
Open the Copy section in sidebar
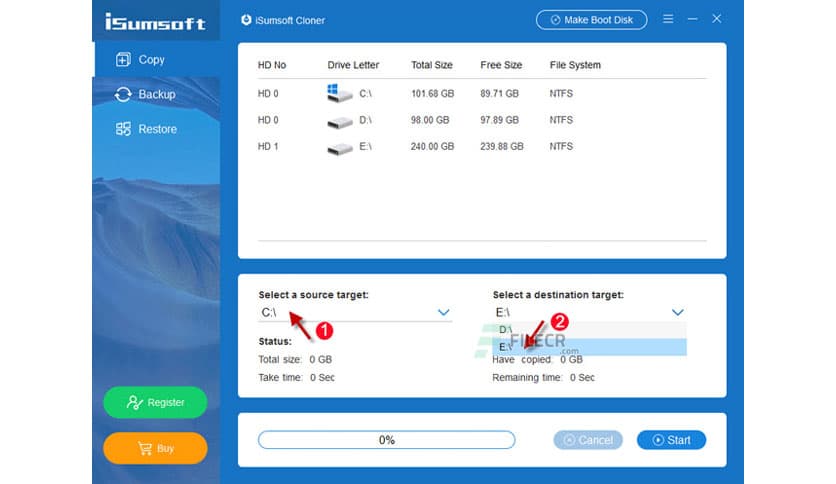pyautogui.click(x=157, y=59)
